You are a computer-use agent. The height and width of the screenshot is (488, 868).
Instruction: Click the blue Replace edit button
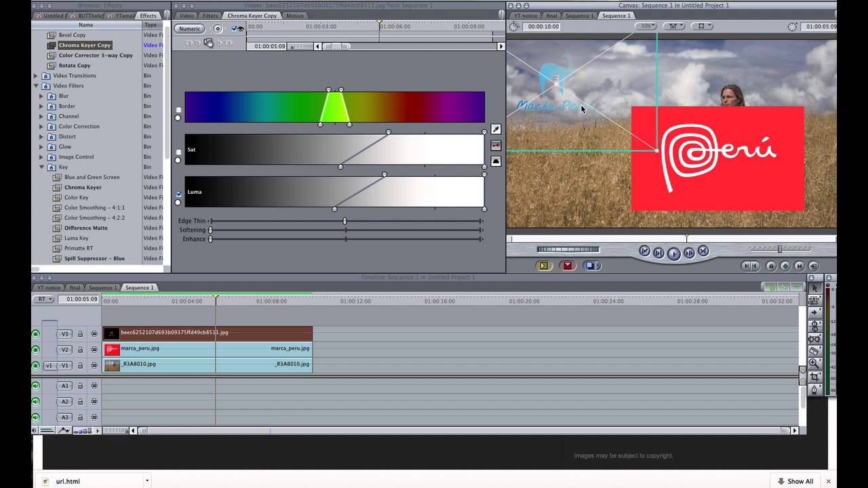[591, 266]
